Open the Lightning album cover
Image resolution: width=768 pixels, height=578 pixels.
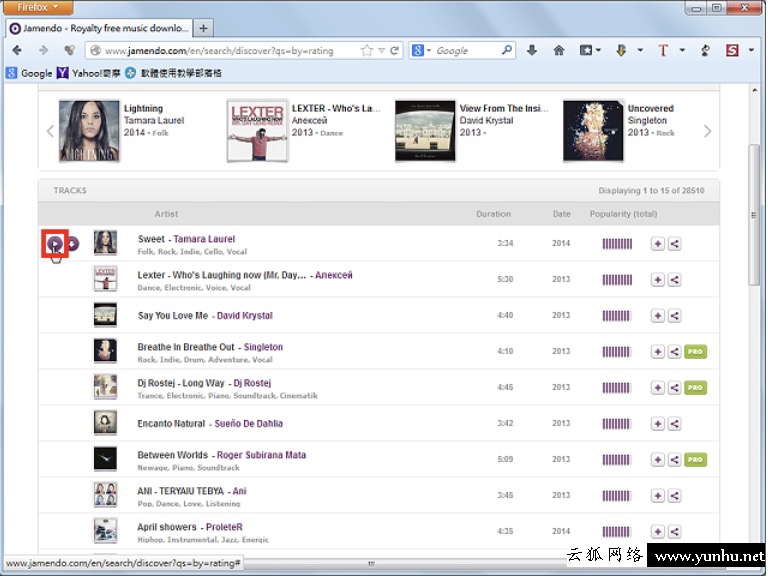[x=89, y=131]
